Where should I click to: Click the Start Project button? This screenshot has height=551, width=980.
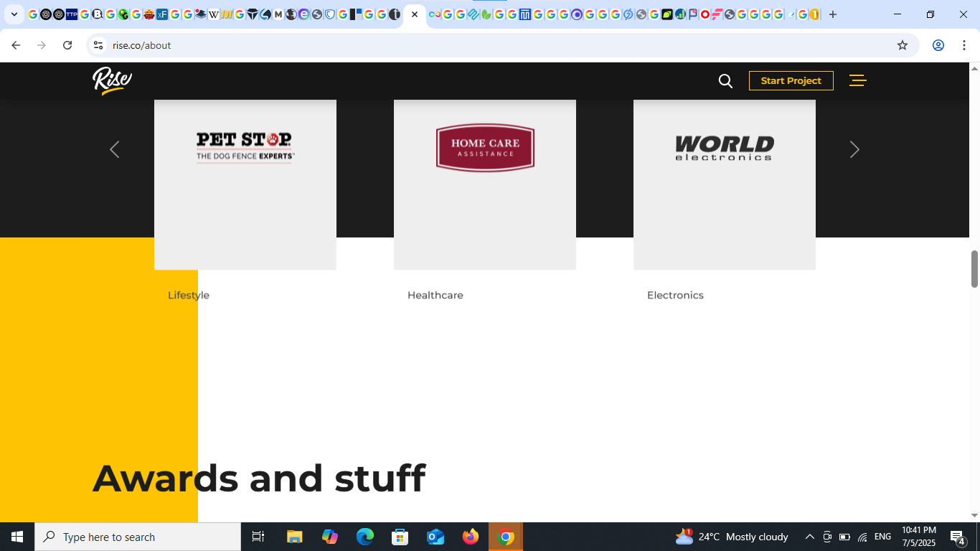[791, 80]
